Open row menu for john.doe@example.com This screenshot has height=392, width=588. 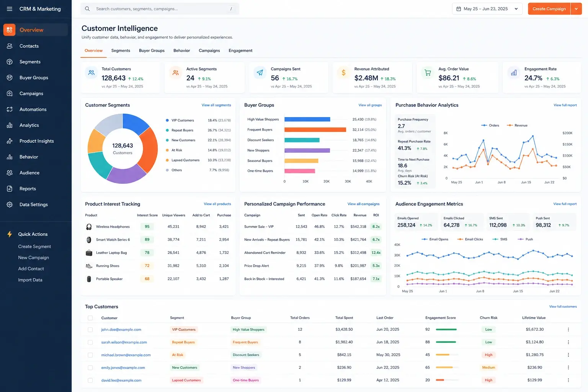coord(568,330)
